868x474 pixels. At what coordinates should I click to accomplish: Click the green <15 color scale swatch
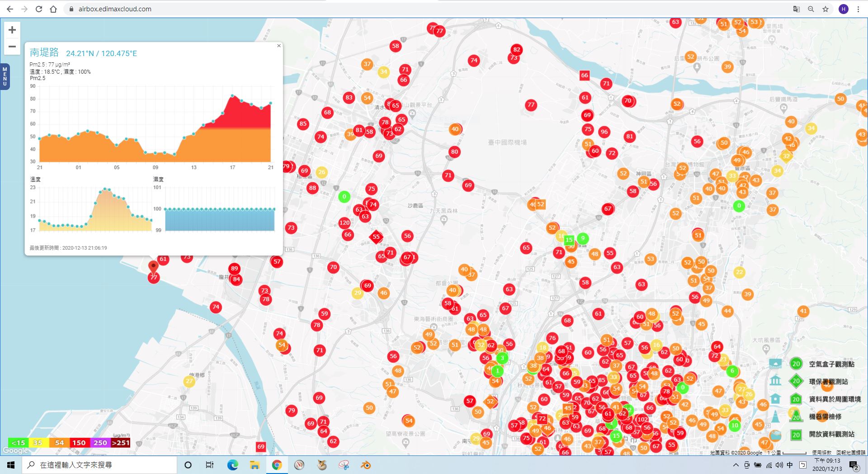(x=18, y=443)
